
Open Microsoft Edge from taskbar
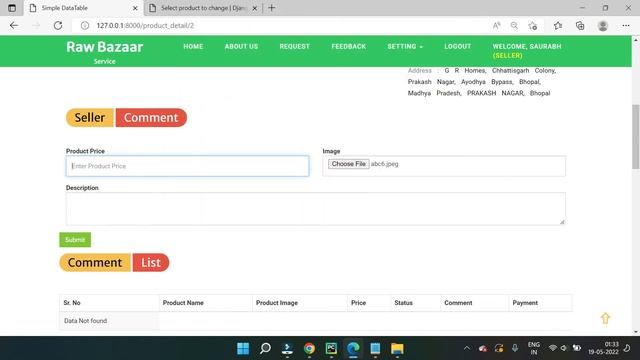[353, 349]
